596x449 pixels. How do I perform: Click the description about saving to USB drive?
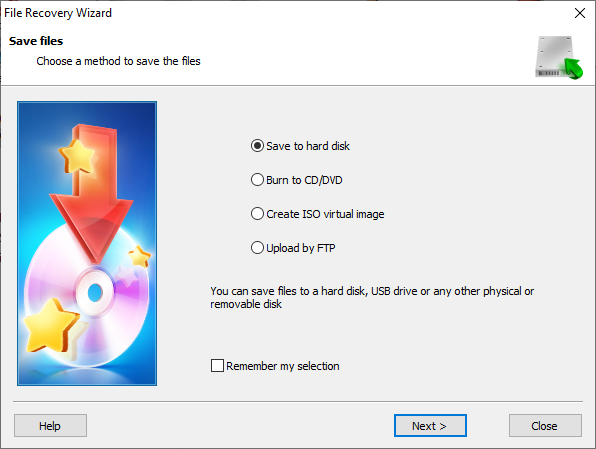(x=372, y=298)
